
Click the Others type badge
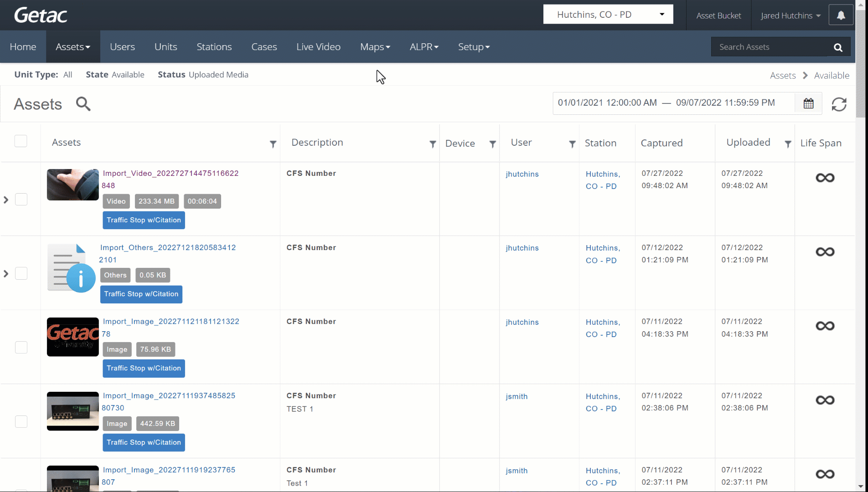click(115, 275)
